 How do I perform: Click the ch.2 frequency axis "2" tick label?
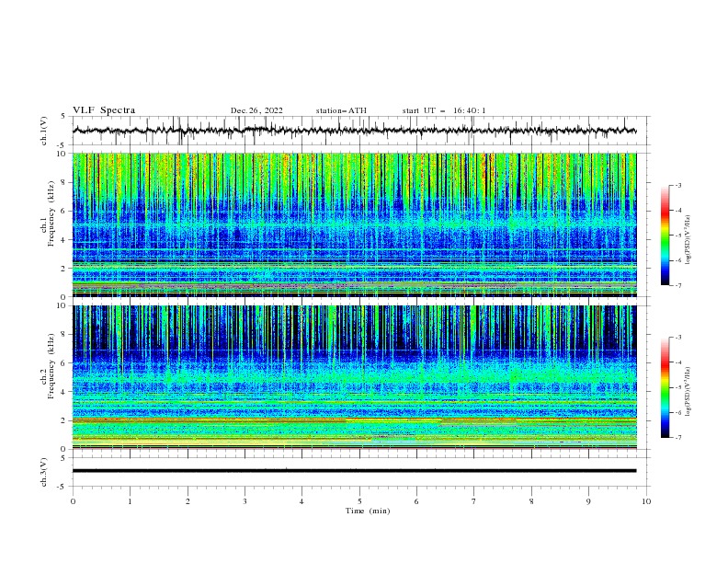[64, 420]
